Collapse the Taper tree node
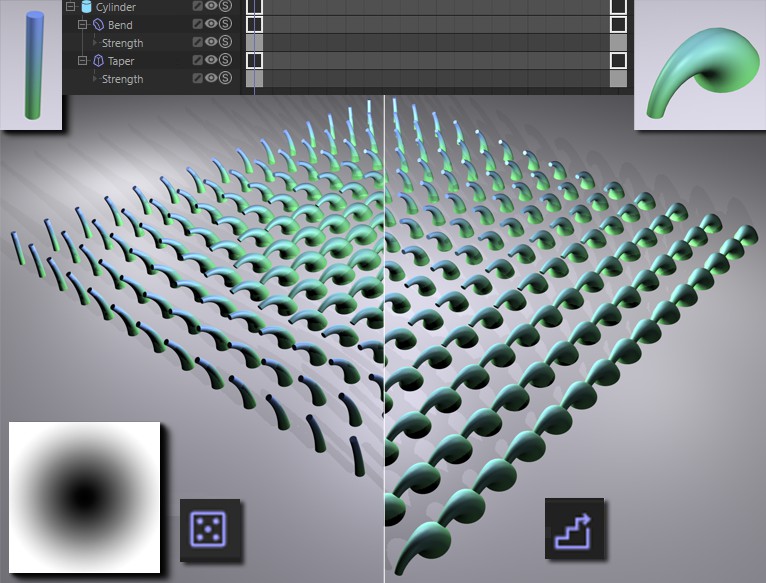The width and height of the screenshot is (766, 583). 83,61
